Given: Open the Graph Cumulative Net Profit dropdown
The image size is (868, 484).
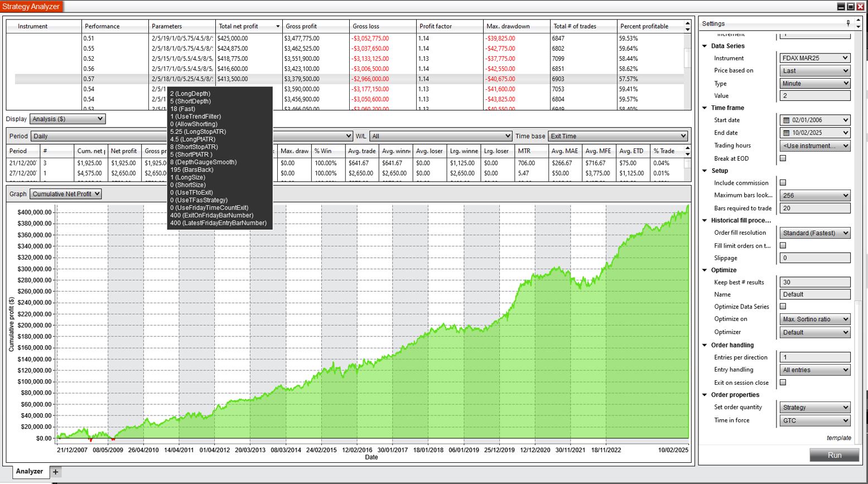Looking at the screenshot, I should (x=65, y=194).
